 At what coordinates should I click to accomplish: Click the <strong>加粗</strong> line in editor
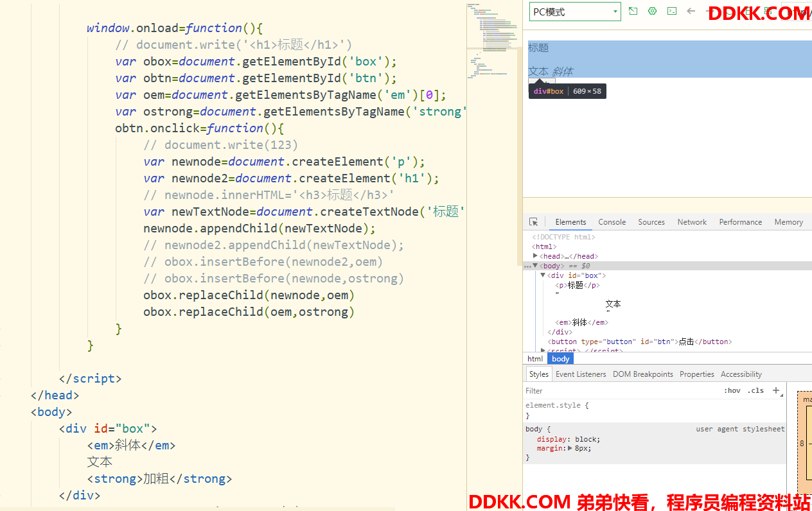click(x=159, y=479)
